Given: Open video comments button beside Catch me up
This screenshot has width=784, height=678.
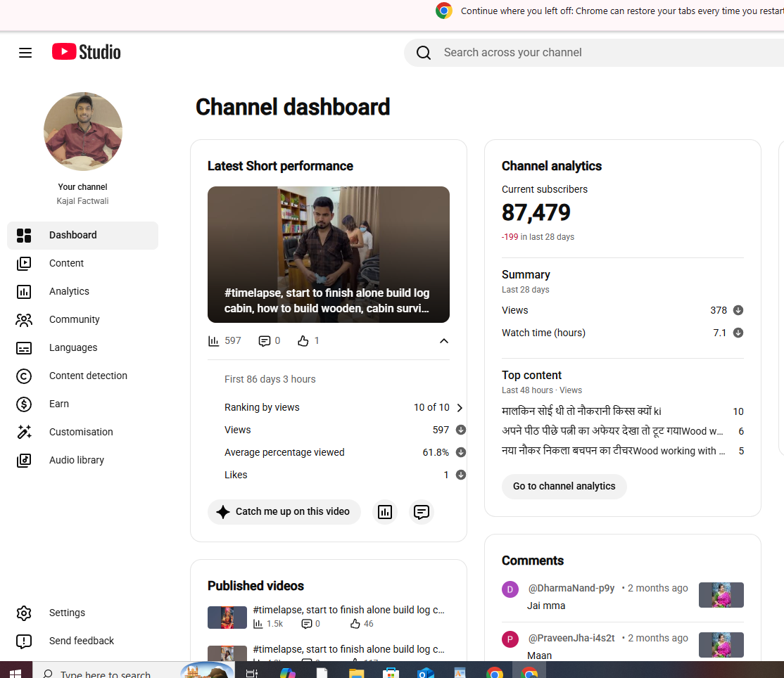Looking at the screenshot, I should (x=422, y=511).
